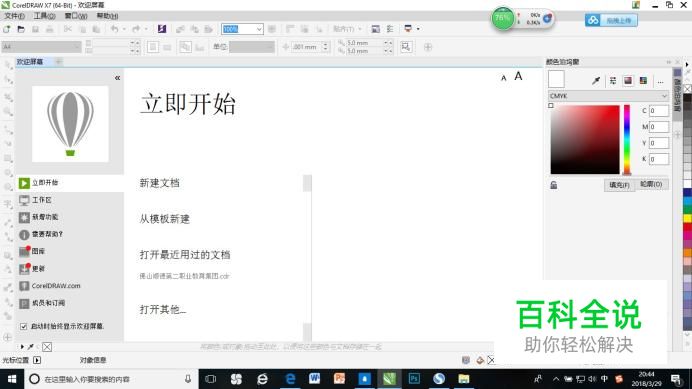Open the 文件 menu
Image resolution: width=692 pixels, height=389 pixels.
[x=15, y=16]
